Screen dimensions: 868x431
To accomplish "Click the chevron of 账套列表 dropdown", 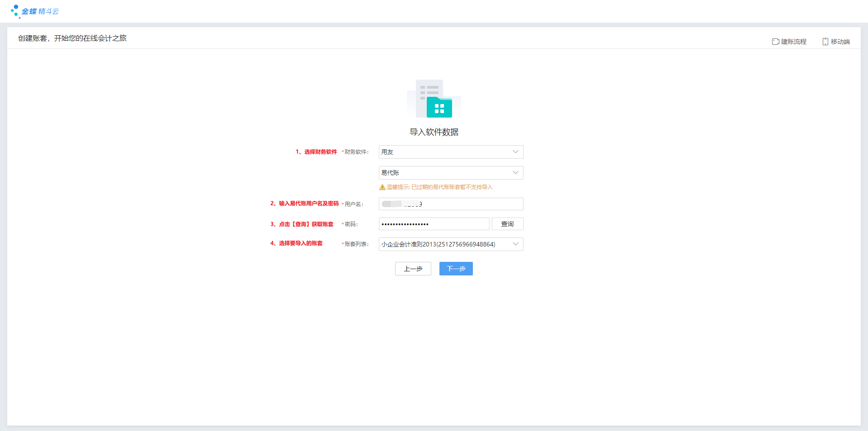I will pos(515,244).
